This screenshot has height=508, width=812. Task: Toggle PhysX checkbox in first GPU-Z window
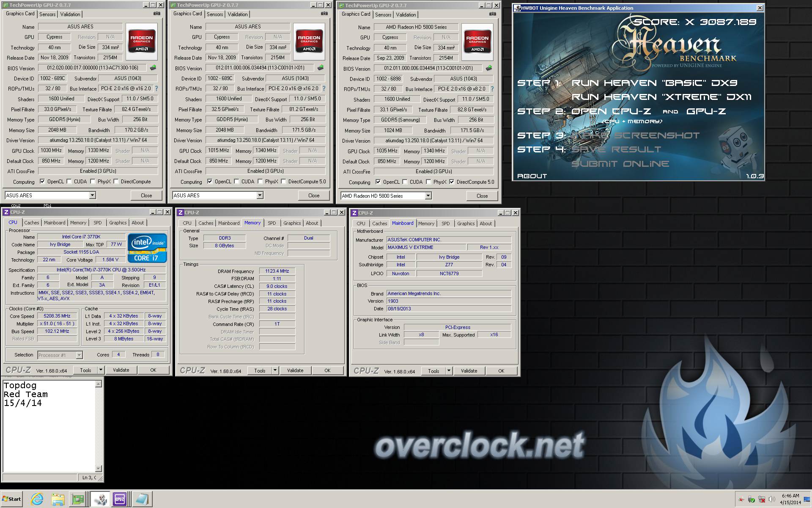93,182
